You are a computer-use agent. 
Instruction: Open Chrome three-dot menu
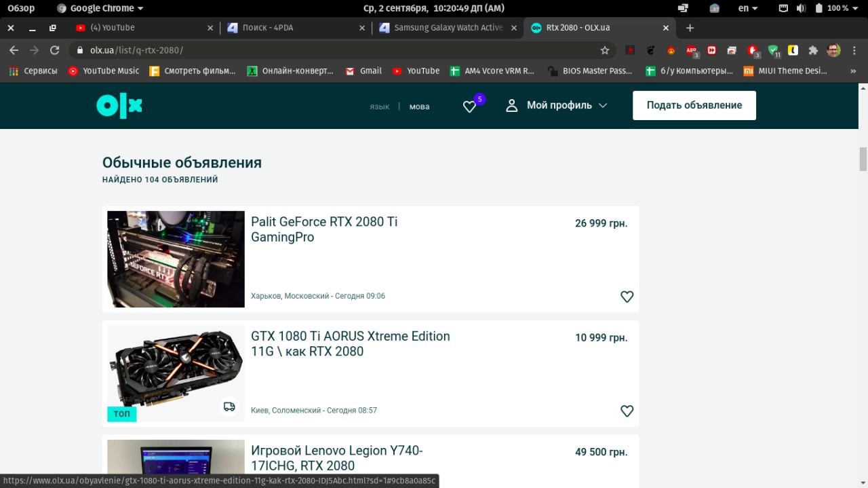click(x=854, y=50)
